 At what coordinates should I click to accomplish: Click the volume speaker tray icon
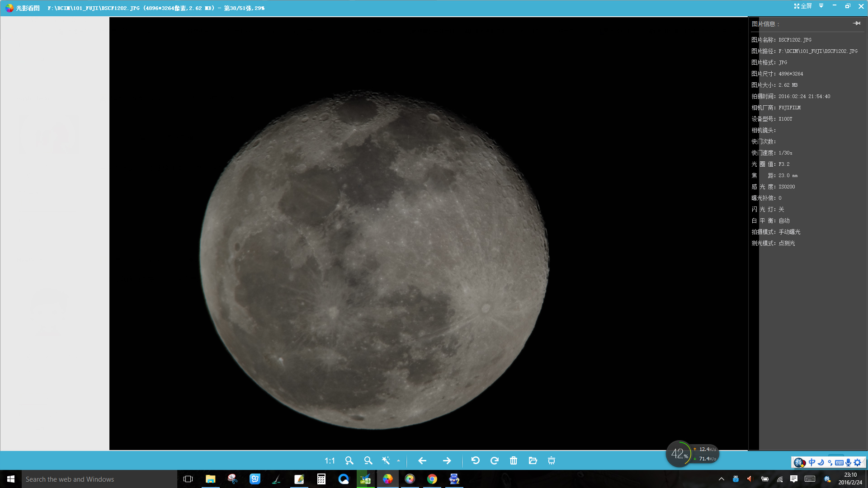tap(750, 479)
